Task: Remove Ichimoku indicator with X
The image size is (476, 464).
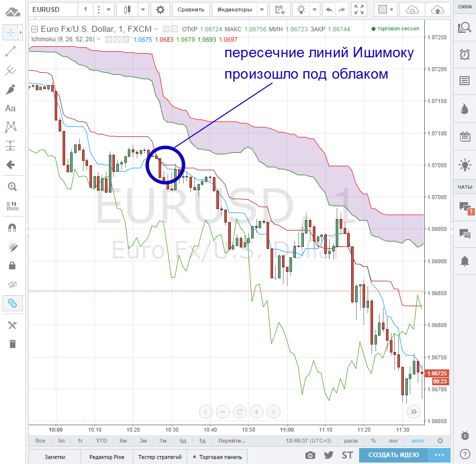Action: click(x=126, y=39)
